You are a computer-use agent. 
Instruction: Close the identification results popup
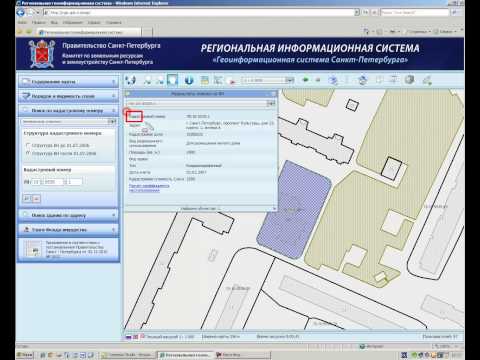[x=273, y=94]
